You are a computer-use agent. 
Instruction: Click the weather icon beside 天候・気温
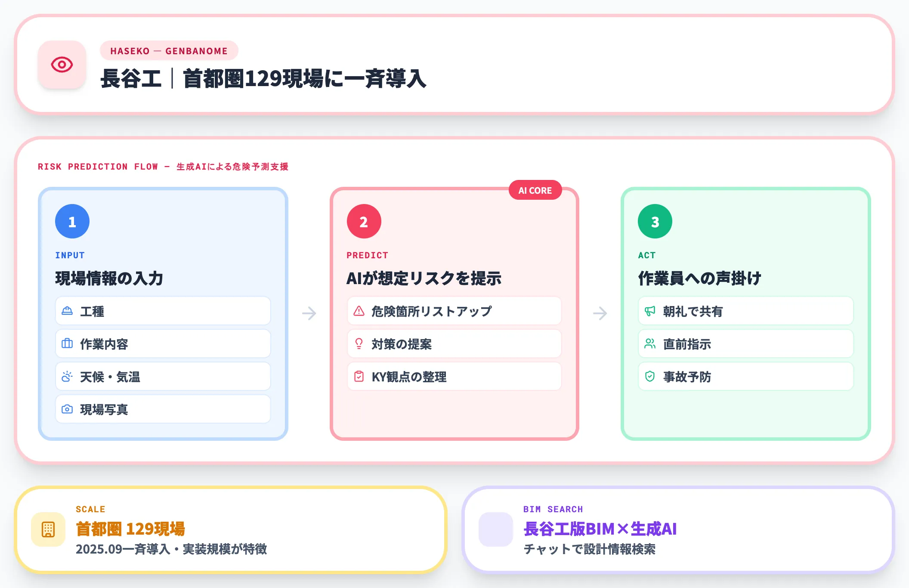pyautogui.click(x=67, y=376)
